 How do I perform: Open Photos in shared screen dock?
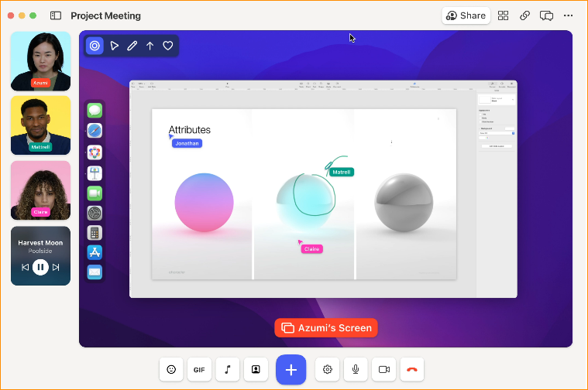pyautogui.click(x=95, y=152)
